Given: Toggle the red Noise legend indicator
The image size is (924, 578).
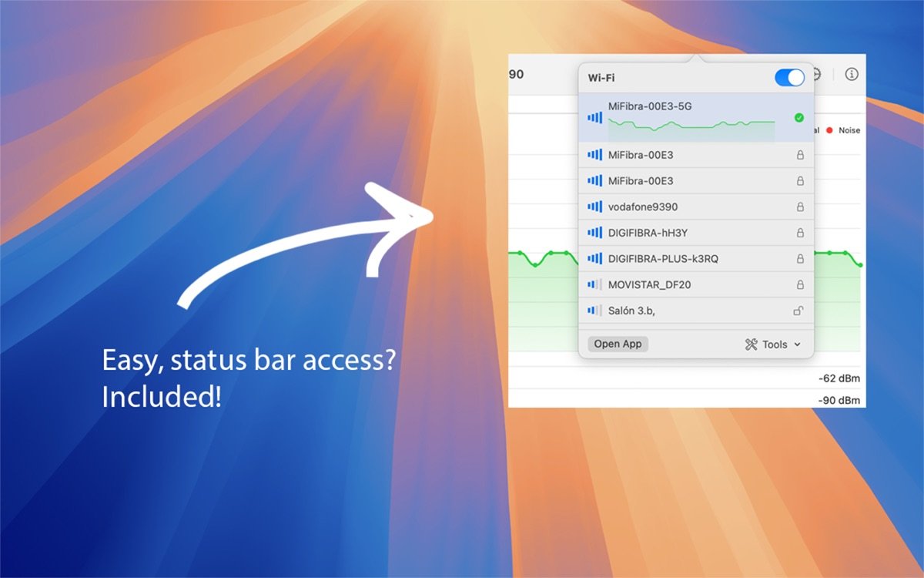Looking at the screenshot, I should point(829,129).
